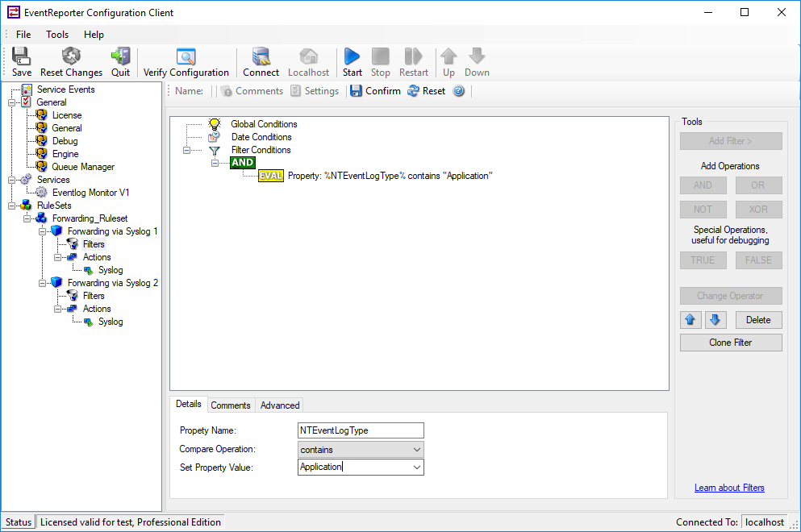
Task: Click Licensed valid for test status text
Action: pos(131,522)
